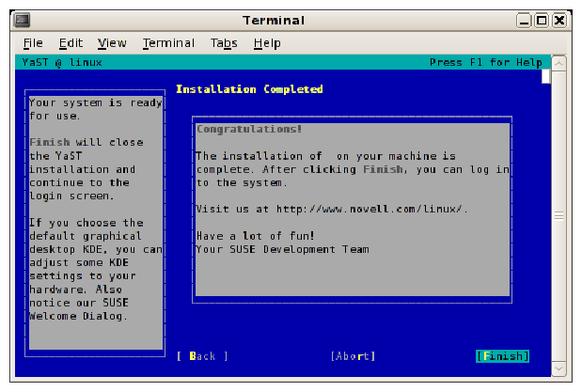Click the "YaST @ linux" header label
Screen dimensions: 582x392
pyautogui.click(x=62, y=62)
